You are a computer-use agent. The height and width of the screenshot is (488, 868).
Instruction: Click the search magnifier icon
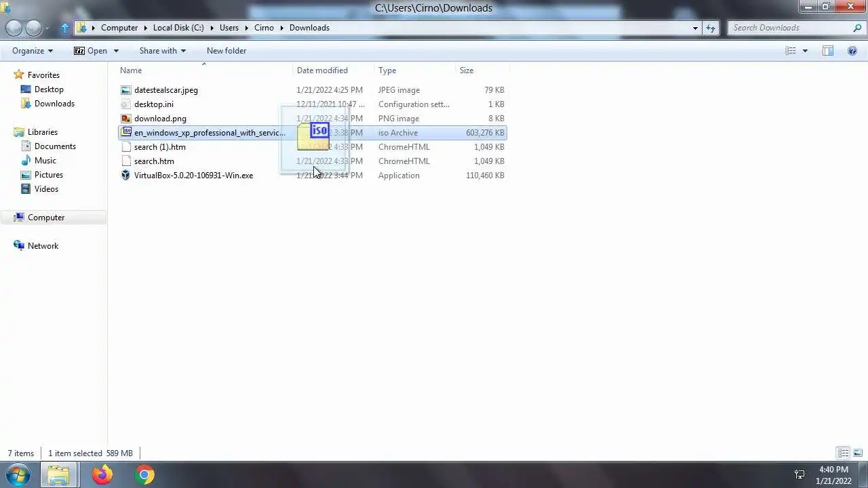(x=857, y=28)
